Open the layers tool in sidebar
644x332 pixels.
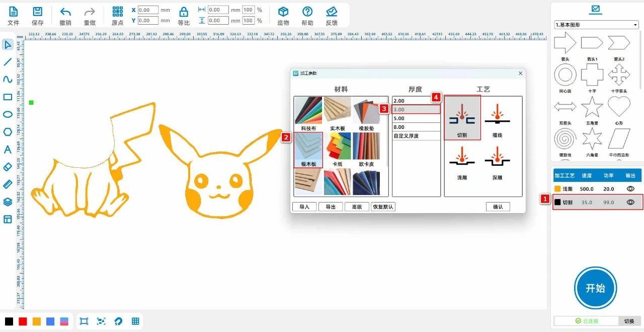8,202
